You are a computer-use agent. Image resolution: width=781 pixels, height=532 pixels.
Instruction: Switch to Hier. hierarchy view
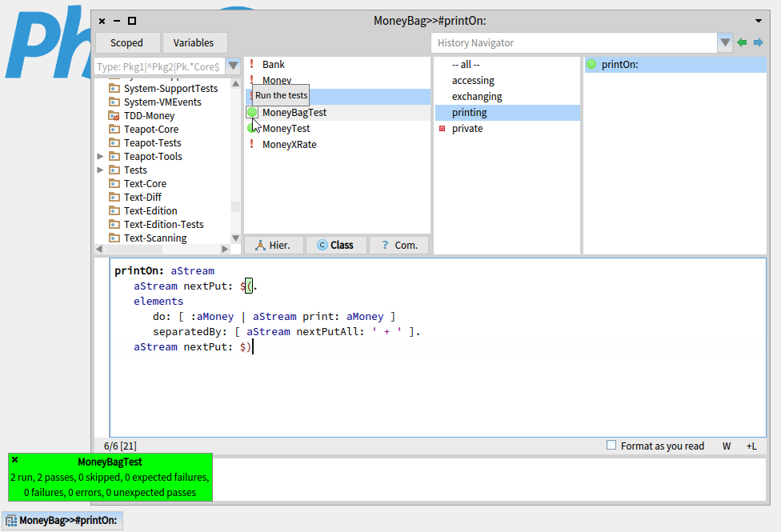pos(274,245)
